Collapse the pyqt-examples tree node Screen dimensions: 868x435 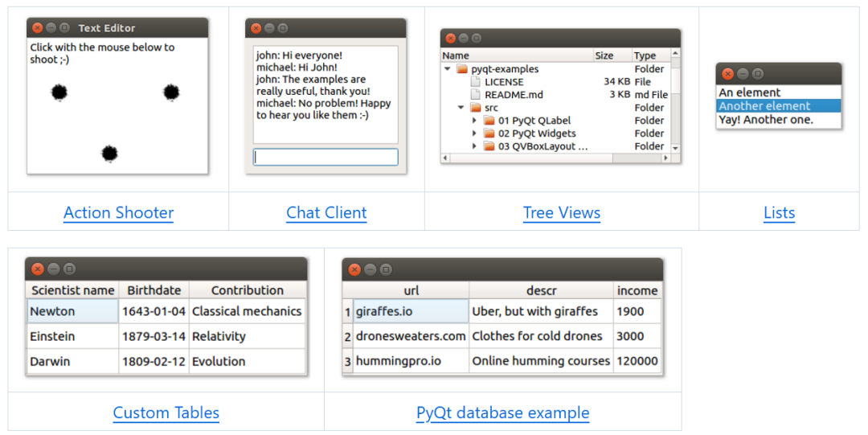(448, 69)
